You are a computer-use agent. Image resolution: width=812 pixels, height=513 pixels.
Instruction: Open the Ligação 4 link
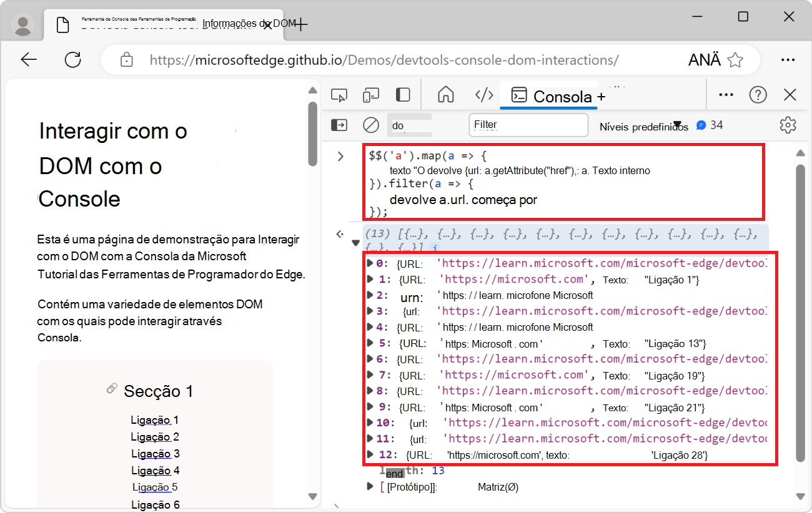pos(156,471)
